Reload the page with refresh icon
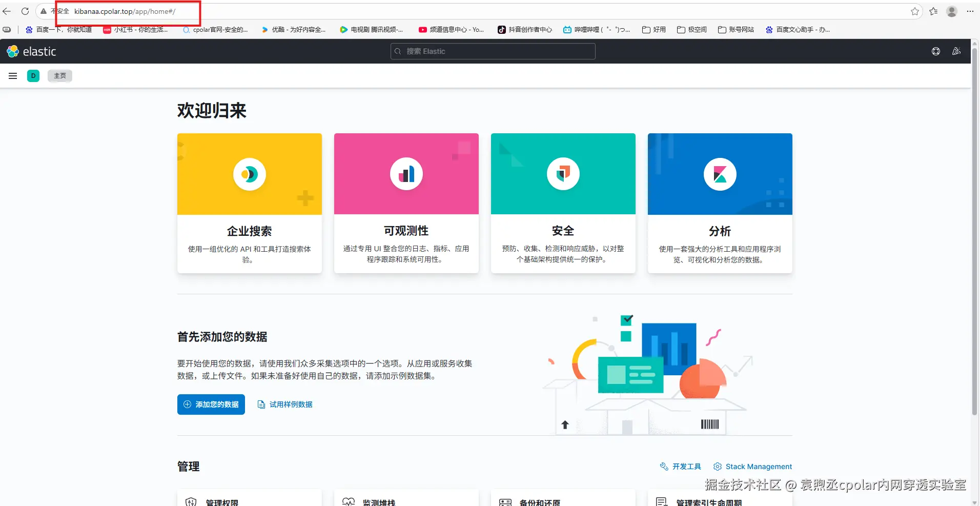This screenshot has width=980, height=506. coord(25,11)
